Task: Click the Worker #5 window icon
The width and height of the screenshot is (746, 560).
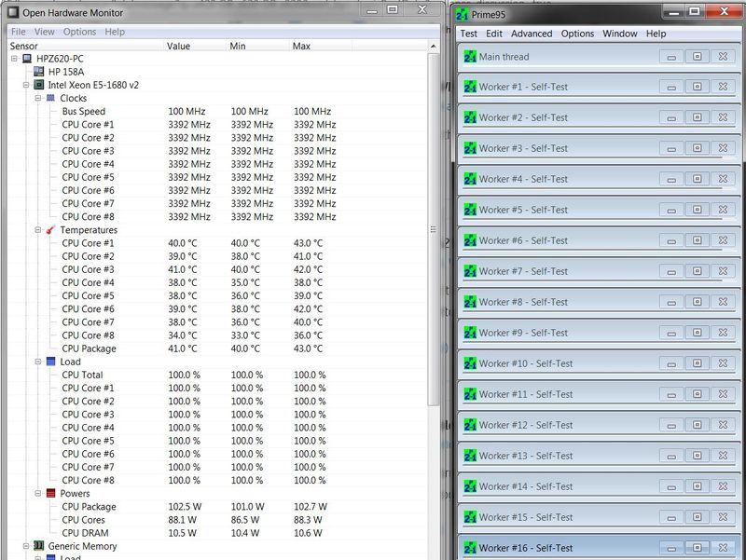Action: (470, 210)
